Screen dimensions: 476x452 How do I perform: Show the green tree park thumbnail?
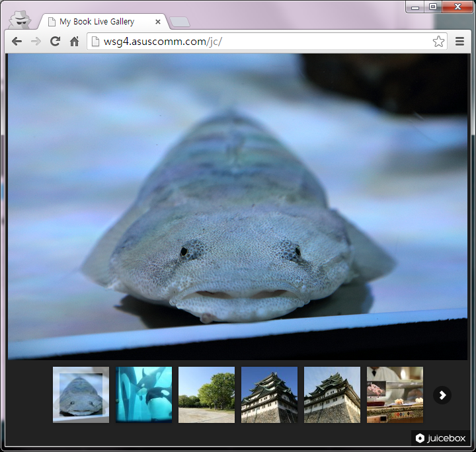pyautogui.click(x=206, y=395)
